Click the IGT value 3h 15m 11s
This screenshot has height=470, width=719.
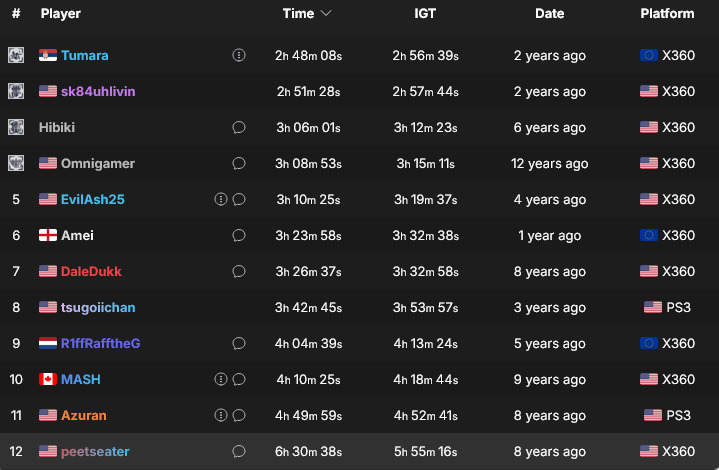pos(426,163)
